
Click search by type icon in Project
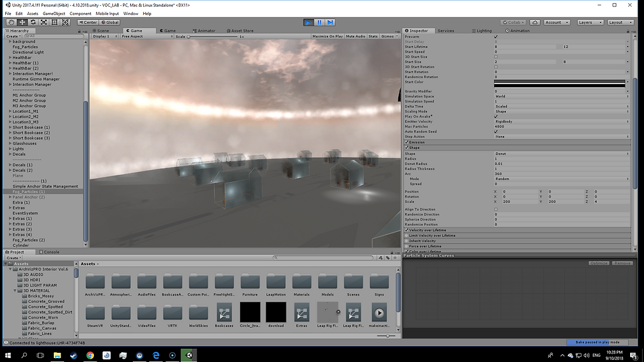pyautogui.click(x=380, y=258)
